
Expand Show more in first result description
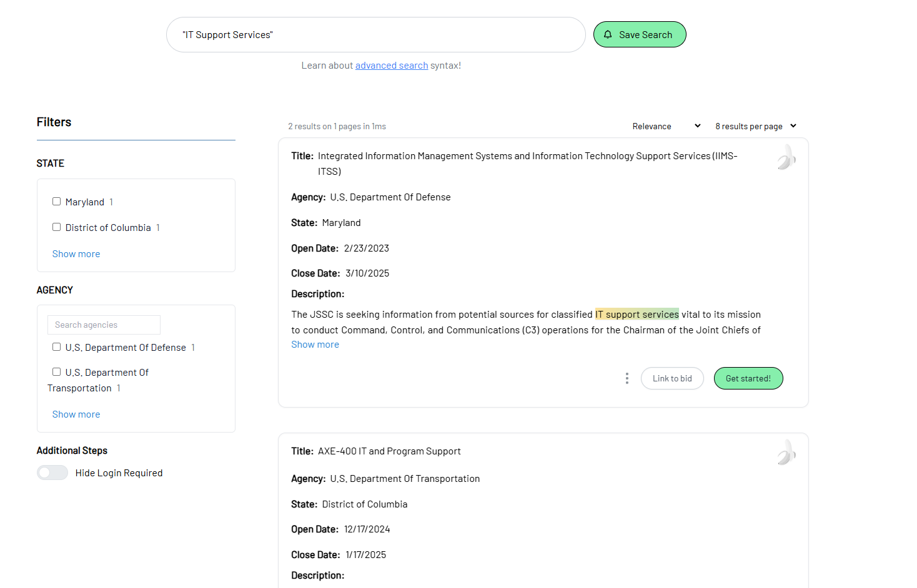click(315, 345)
